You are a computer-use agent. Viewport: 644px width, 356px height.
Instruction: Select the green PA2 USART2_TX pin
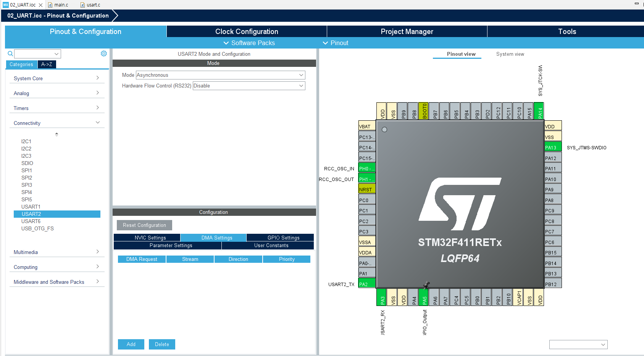[x=366, y=284]
